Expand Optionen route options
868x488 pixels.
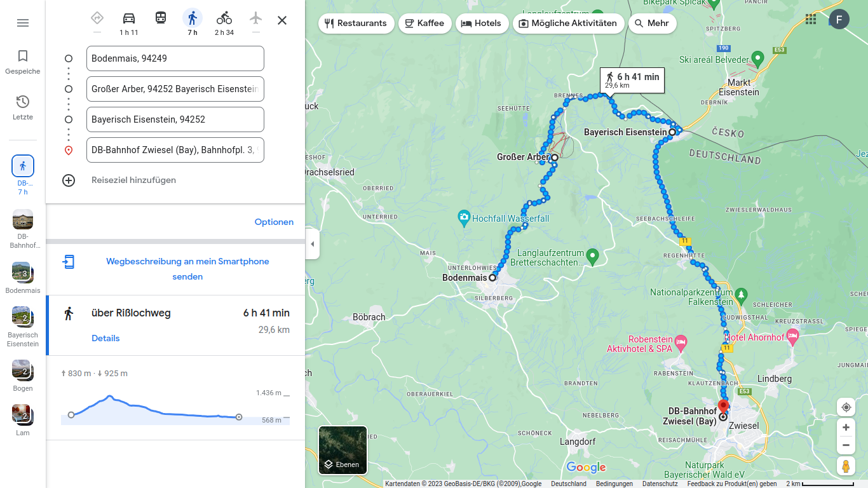coord(274,222)
